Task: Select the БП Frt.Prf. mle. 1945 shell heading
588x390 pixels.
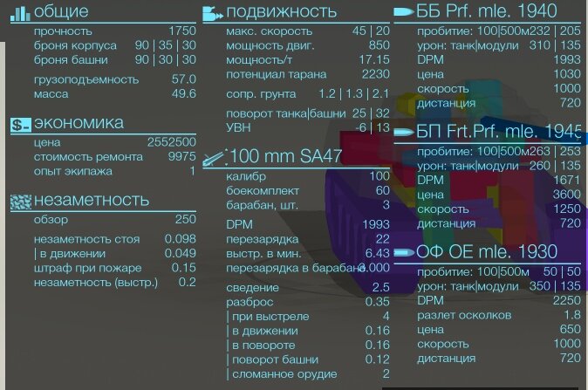Action: (x=499, y=131)
